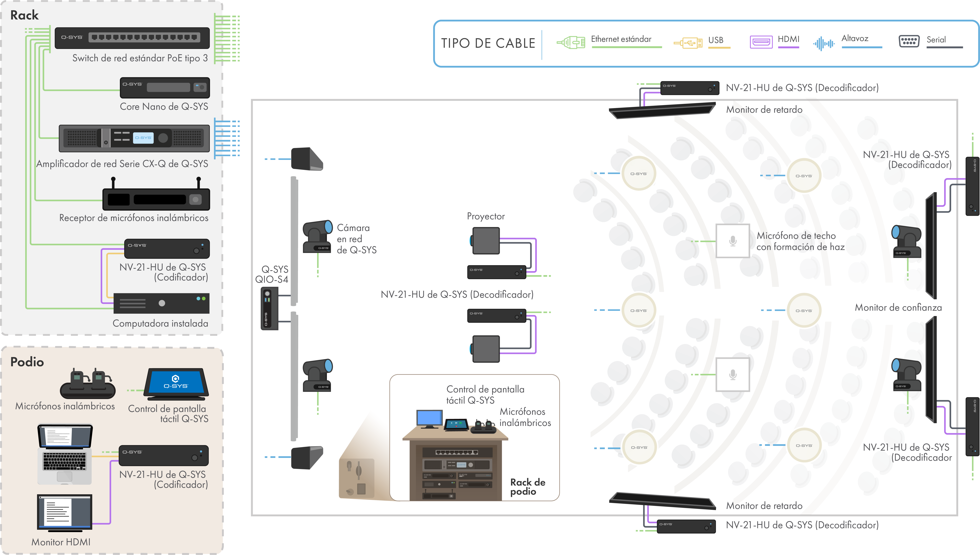The width and height of the screenshot is (980, 555).
Task: Click the HDMI monitor icon in Podio
Action: pyautogui.click(x=65, y=513)
